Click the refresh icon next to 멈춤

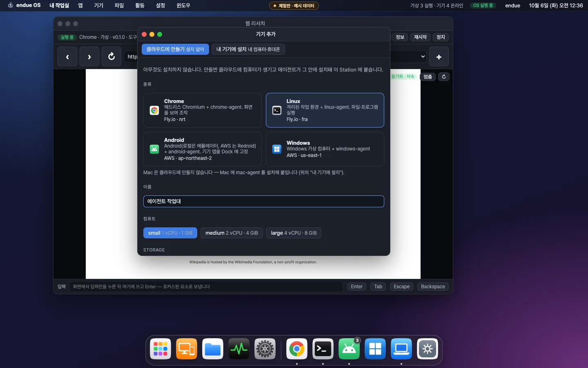coord(444,76)
